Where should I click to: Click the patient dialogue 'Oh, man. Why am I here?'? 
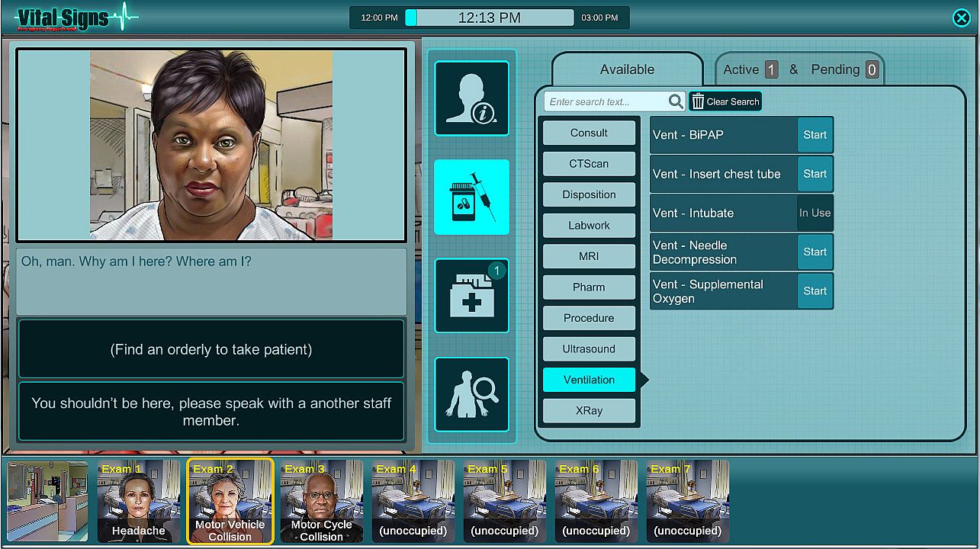pyautogui.click(x=137, y=262)
